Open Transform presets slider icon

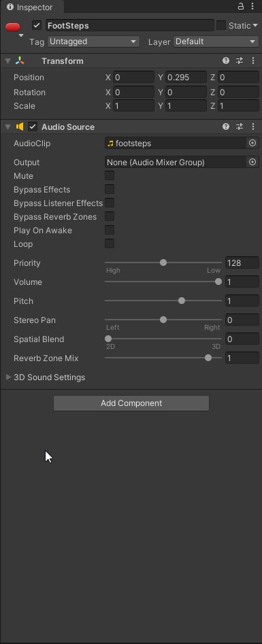tap(240, 61)
